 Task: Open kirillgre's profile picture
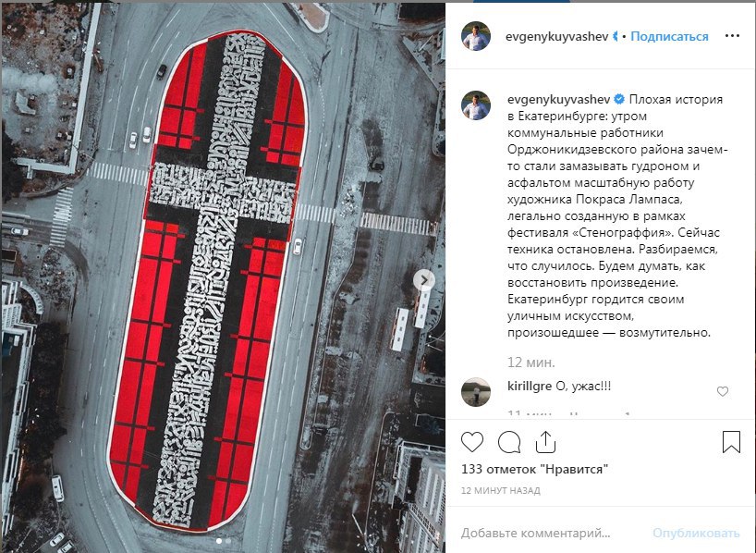tap(476, 392)
